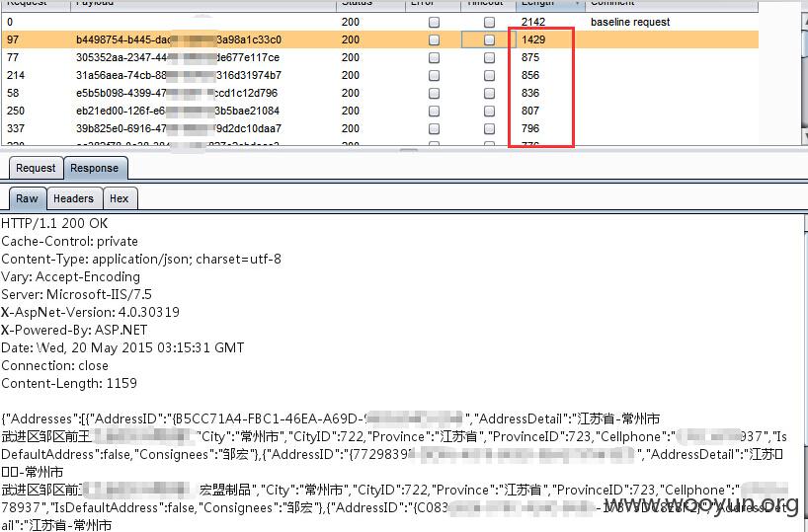Click the Date header line
Viewport: 808px width, 532px height.
point(122,347)
